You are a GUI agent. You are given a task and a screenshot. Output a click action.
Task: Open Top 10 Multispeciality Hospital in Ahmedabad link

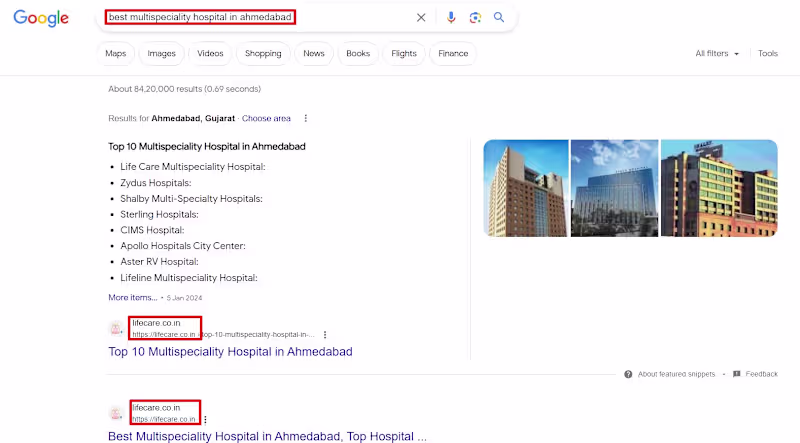pos(230,352)
